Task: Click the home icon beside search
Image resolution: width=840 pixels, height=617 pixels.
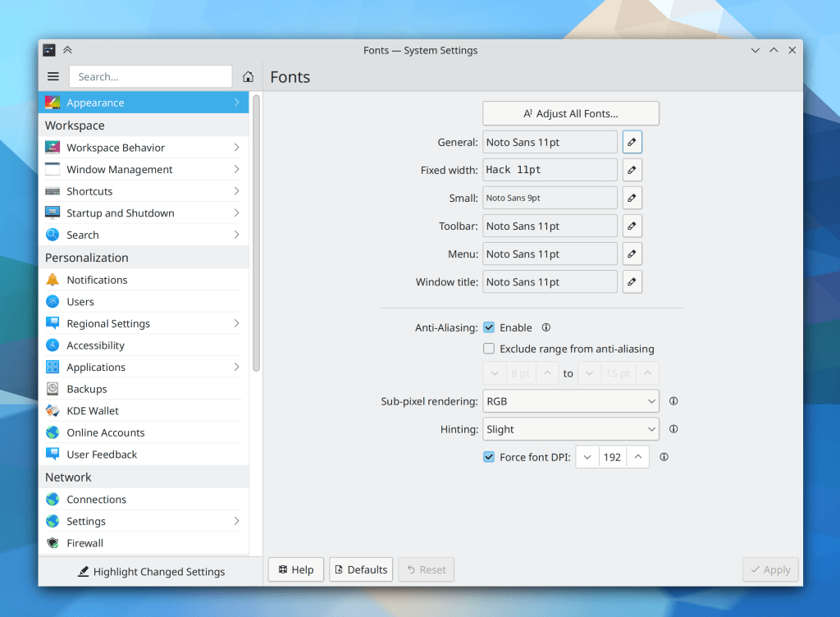Action: click(x=248, y=76)
